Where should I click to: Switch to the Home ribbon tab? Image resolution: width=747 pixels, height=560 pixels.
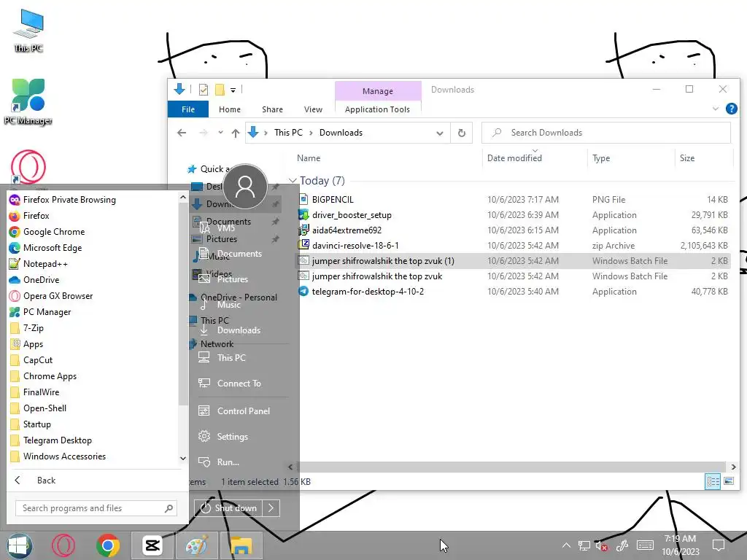pyautogui.click(x=230, y=109)
